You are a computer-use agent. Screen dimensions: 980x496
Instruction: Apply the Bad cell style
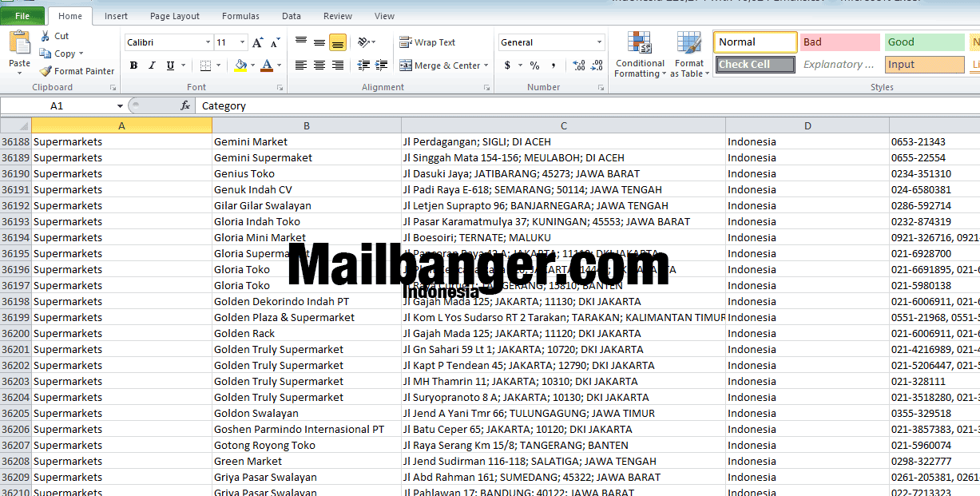pyautogui.click(x=840, y=42)
